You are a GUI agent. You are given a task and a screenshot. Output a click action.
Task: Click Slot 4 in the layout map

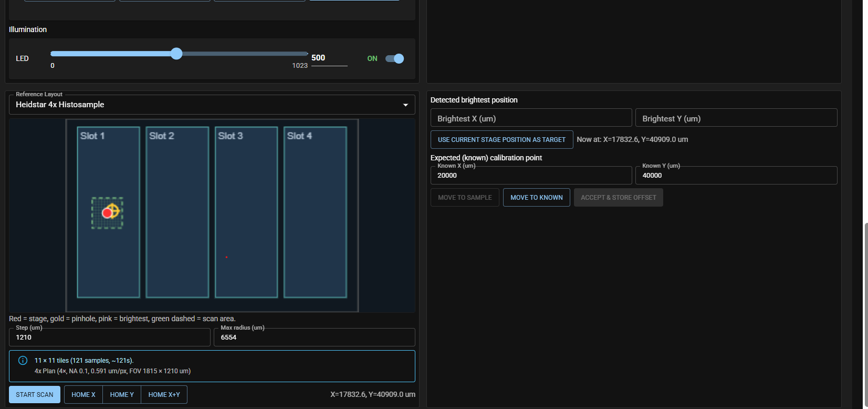315,212
